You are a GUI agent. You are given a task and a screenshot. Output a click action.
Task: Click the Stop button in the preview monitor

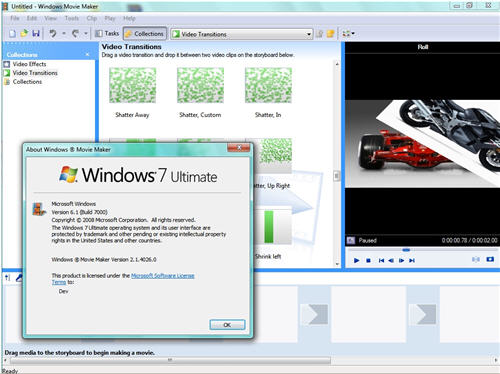(x=368, y=260)
